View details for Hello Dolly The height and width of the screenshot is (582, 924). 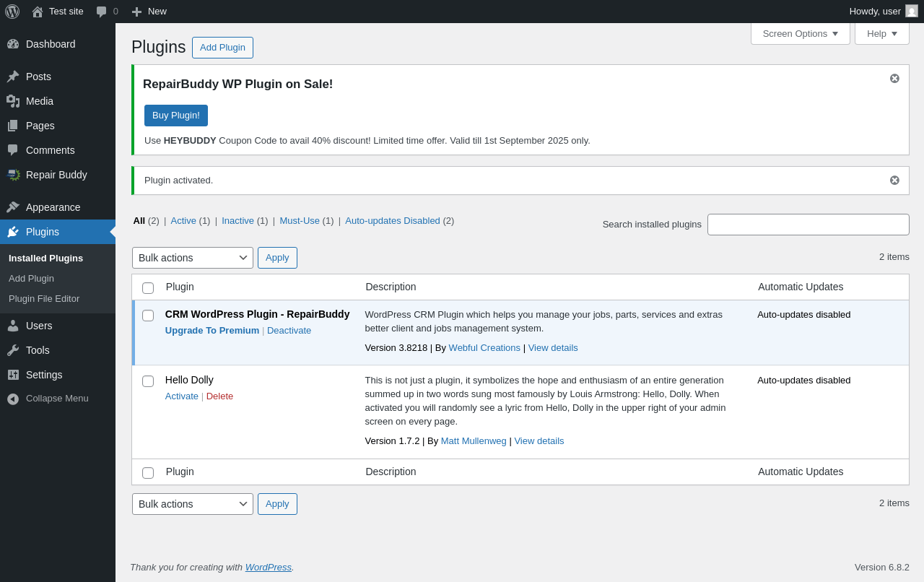point(539,440)
